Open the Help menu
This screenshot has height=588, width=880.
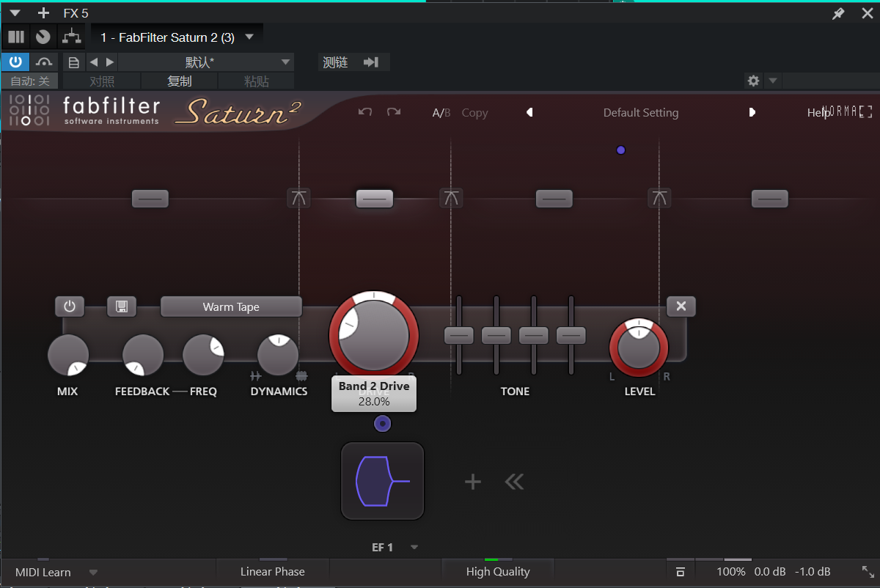point(818,113)
